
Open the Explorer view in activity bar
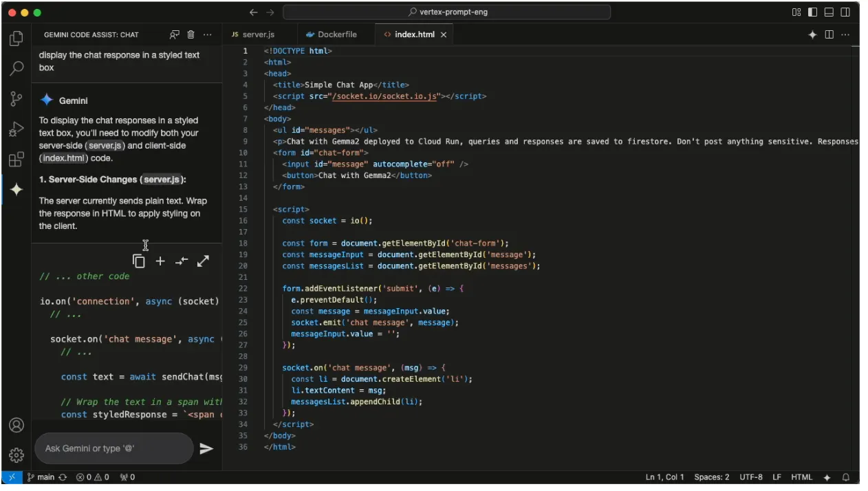point(16,39)
